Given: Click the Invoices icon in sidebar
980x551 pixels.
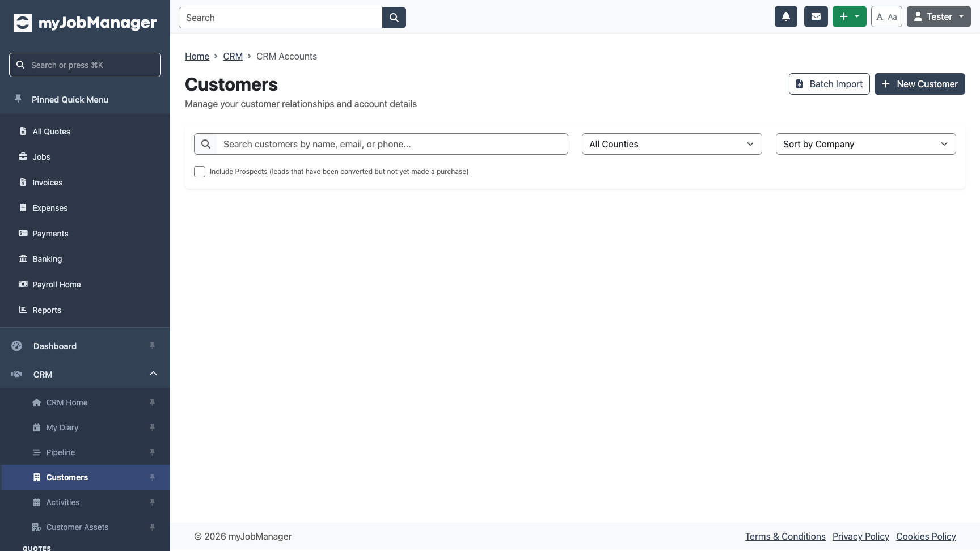Looking at the screenshot, I should point(23,182).
